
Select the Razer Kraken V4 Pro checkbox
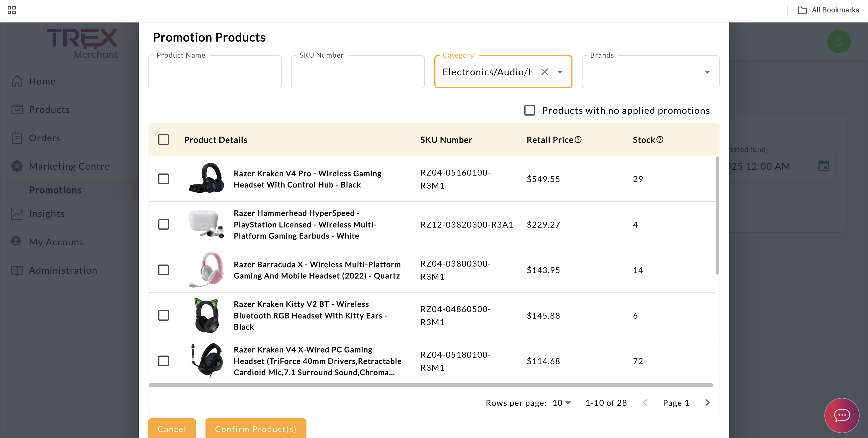pyautogui.click(x=164, y=179)
